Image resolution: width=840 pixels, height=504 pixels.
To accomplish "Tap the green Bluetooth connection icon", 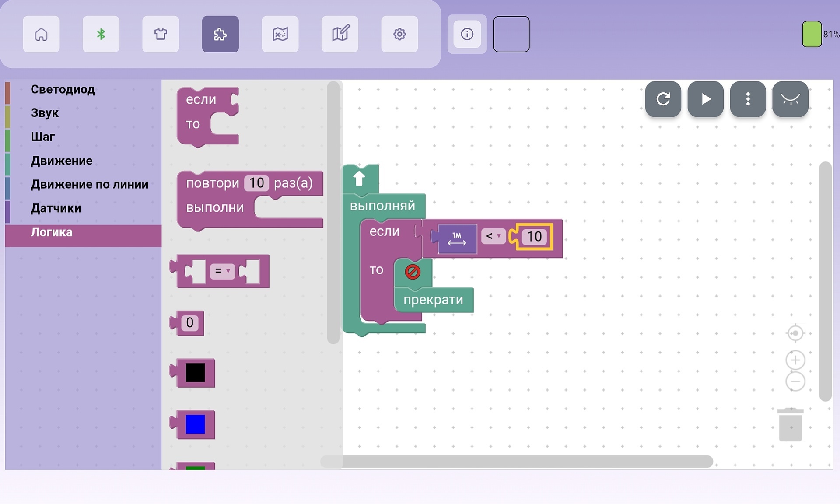I will click(101, 34).
